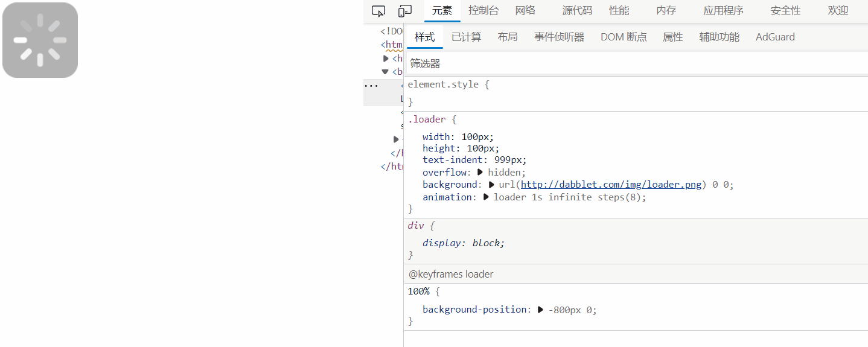Viewport: 868px width, 347px height.
Task: Click the loading spinner image
Action: [x=40, y=40]
